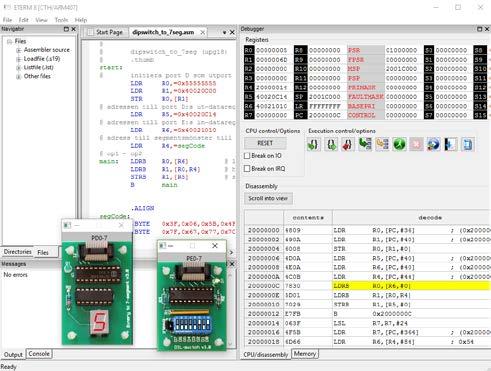Open the editor tab list dropdown arrow
Viewport: 491px width, 371px height.
[x=224, y=32]
